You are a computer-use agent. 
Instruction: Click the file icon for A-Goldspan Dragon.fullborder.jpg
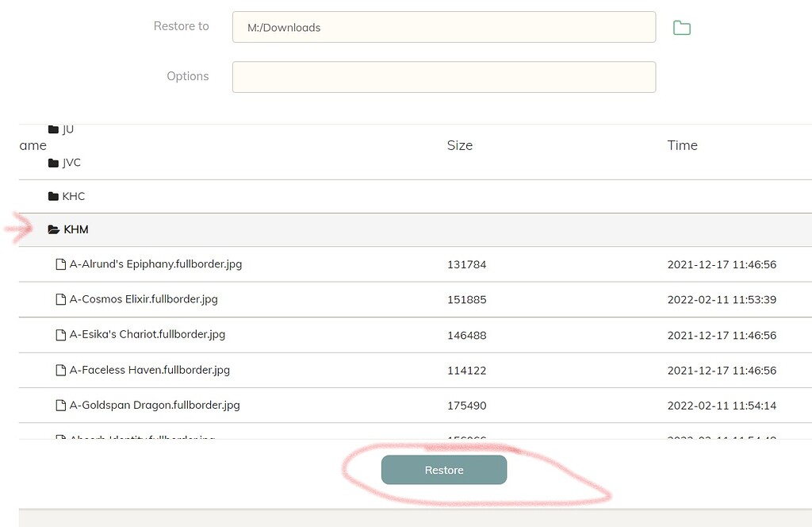(x=61, y=405)
